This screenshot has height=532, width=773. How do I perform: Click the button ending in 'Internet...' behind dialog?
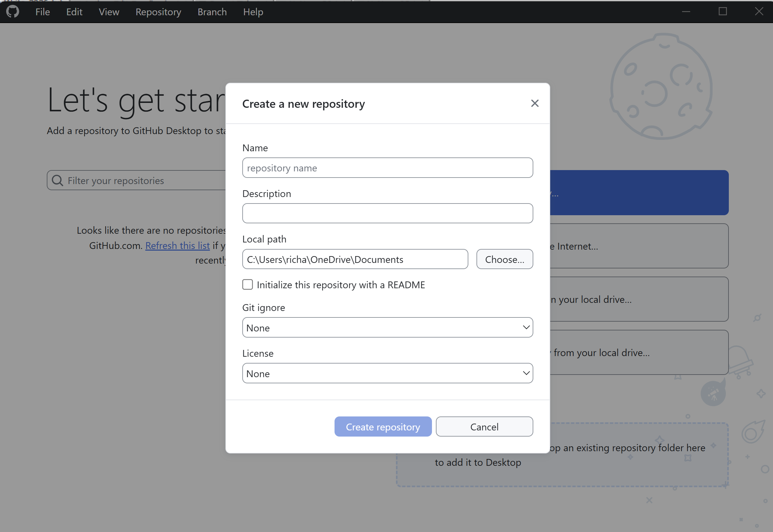(x=639, y=246)
